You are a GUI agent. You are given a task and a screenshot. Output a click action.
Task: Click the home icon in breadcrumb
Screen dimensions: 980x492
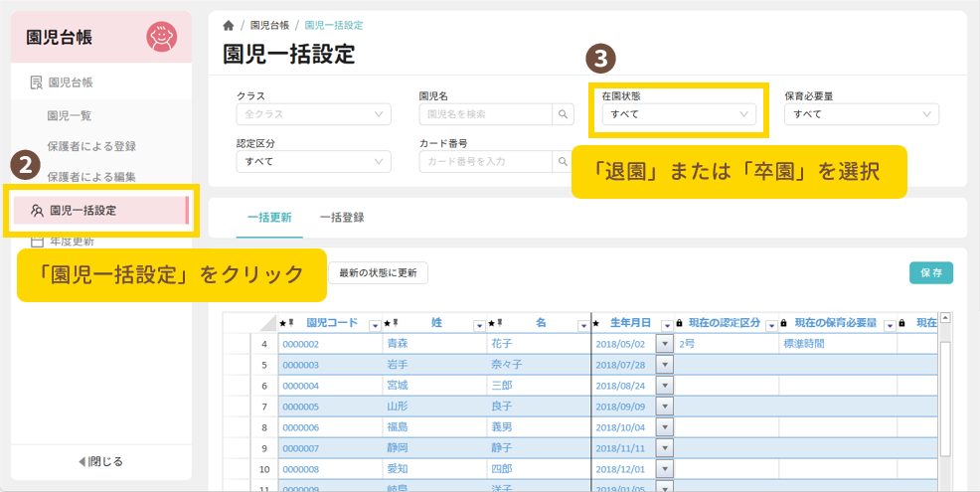229,25
